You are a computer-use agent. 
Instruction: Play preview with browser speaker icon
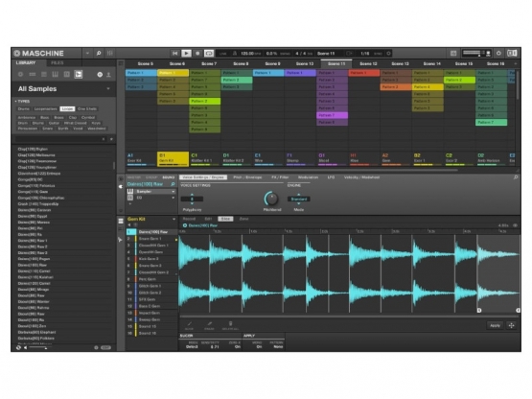(26, 347)
